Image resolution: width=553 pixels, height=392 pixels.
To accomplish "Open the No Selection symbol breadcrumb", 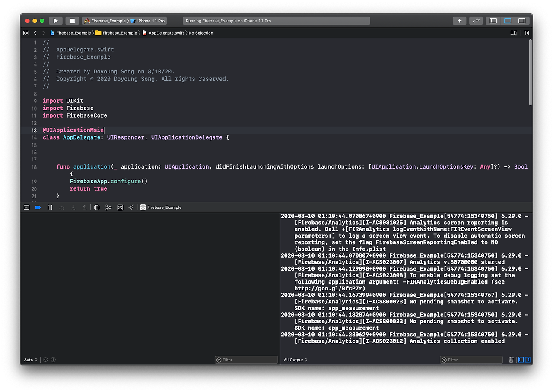I will click(x=201, y=33).
